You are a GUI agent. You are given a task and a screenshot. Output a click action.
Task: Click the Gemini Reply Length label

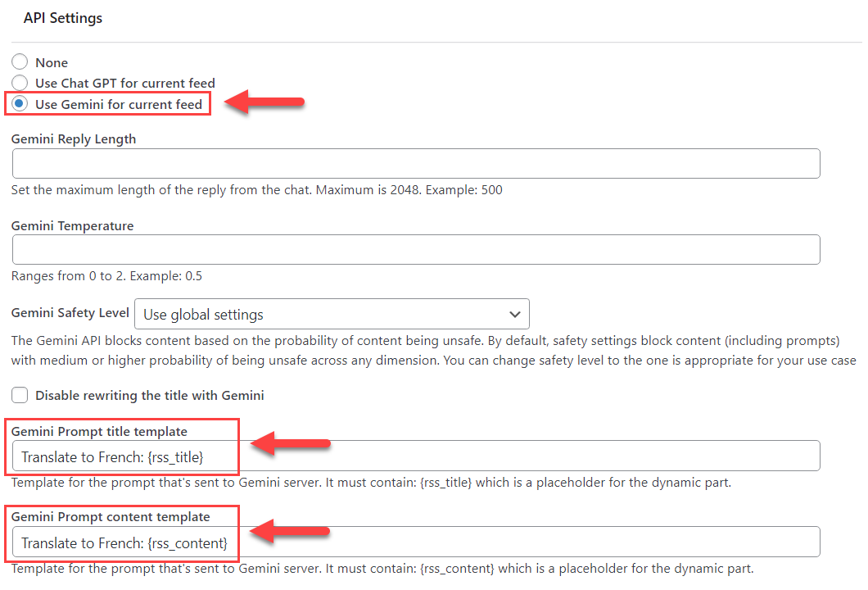[74, 139]
